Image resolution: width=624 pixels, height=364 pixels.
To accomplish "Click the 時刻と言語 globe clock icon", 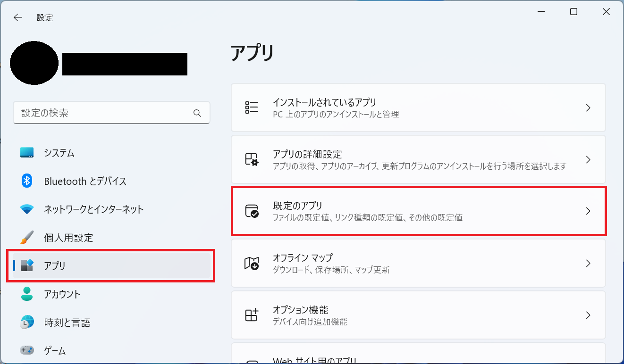I will (27, 322).
